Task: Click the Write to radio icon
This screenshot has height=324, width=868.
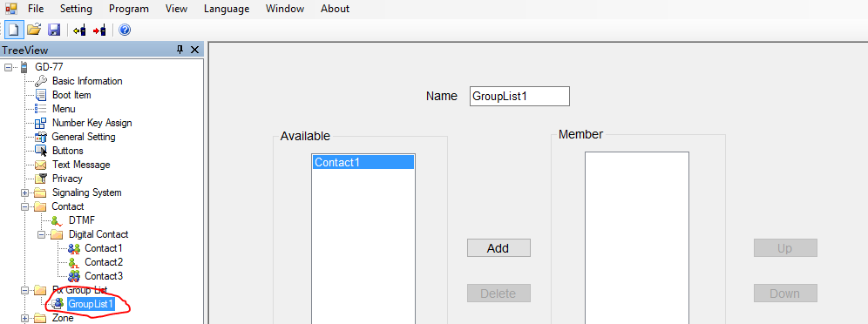Action: point(99,30)
